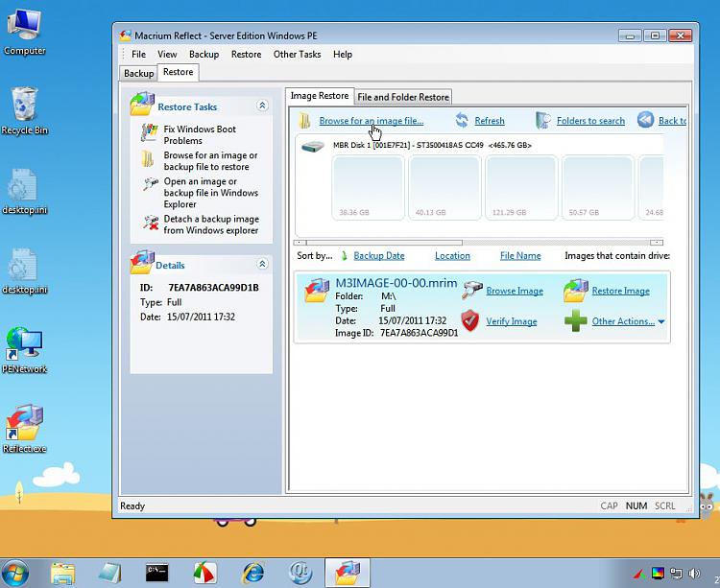This screenshot has height=588, width=720.
Task: Select the 40.13 GB partition
Action: [x=444, y=188]
